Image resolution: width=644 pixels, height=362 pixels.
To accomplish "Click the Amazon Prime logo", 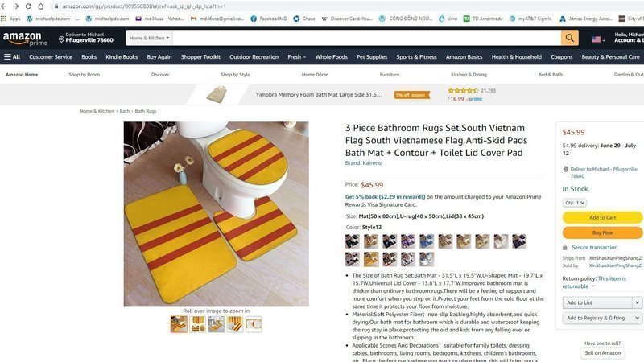I will click(25, 39).
